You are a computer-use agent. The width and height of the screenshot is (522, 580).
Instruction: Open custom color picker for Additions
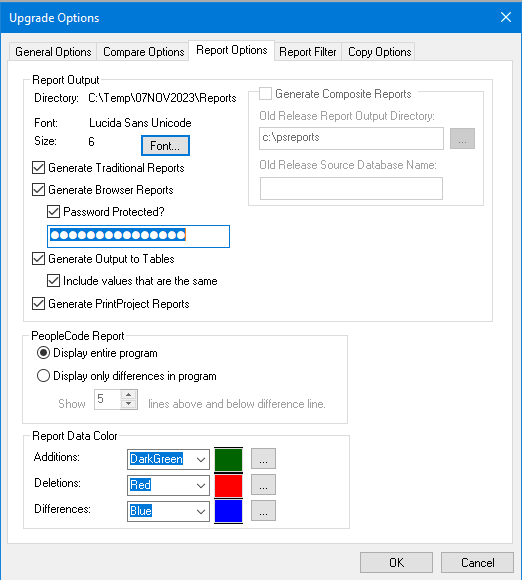tap(263, 459)
